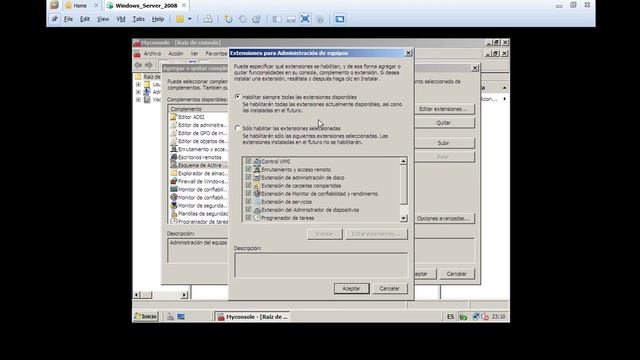Screen dimensions: 640x360
Task: Select Esquema de Active in complementos list
Action: 199,165
